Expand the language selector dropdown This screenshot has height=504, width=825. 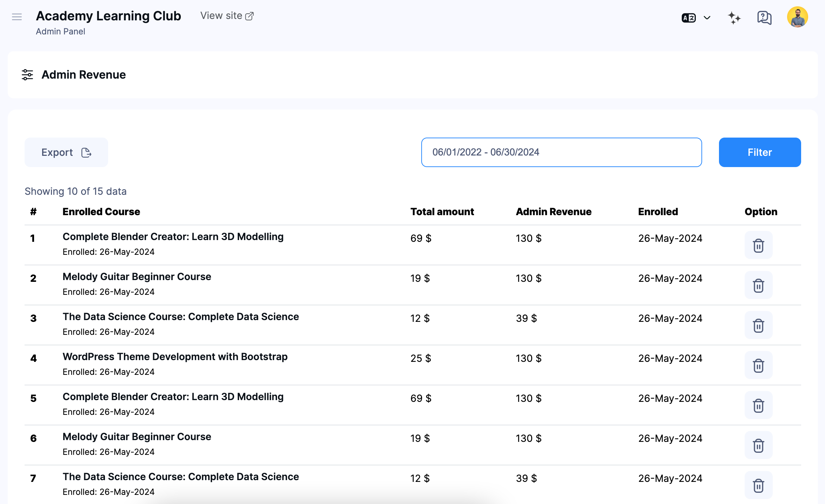[x=707, y=18]
